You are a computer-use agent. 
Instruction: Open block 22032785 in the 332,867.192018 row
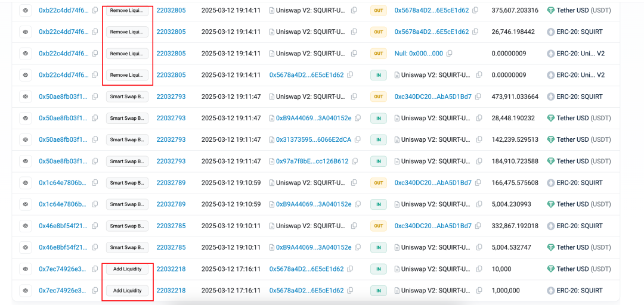pyautogui.click(x=171, y=226)
